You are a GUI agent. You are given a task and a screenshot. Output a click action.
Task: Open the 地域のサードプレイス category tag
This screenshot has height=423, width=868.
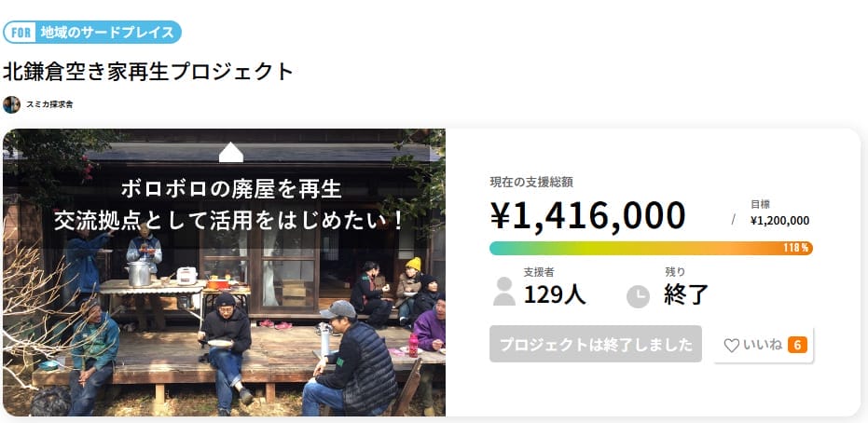pyautogui.click(x=107, y=33)
